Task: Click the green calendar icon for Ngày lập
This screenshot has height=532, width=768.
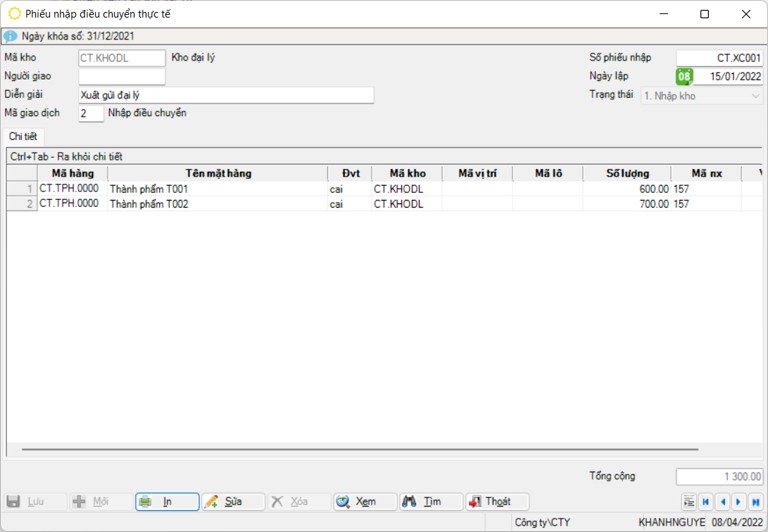Action: [x=684, y=77]
